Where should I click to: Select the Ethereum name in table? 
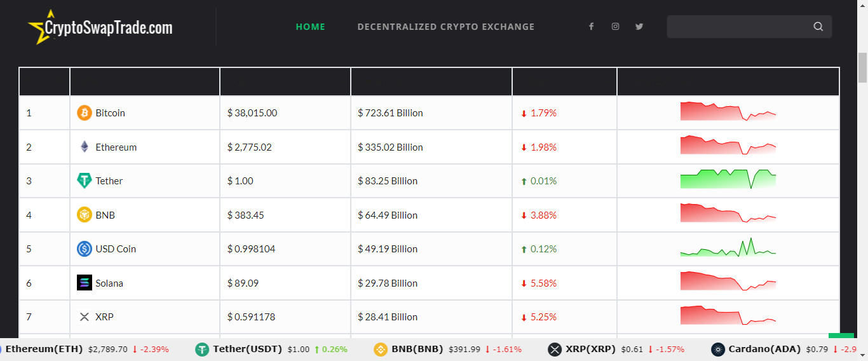116,147
